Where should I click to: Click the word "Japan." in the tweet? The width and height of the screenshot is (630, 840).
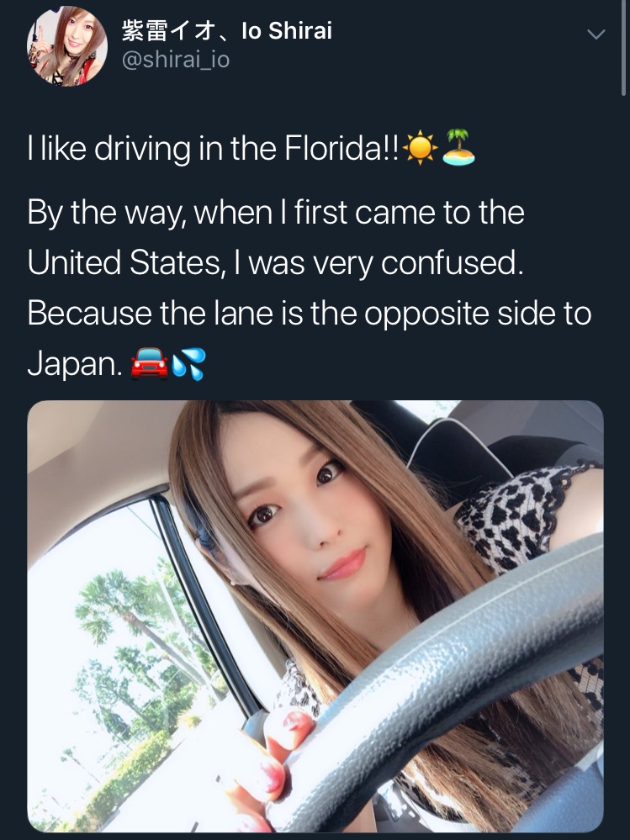(x=75, y=364)
